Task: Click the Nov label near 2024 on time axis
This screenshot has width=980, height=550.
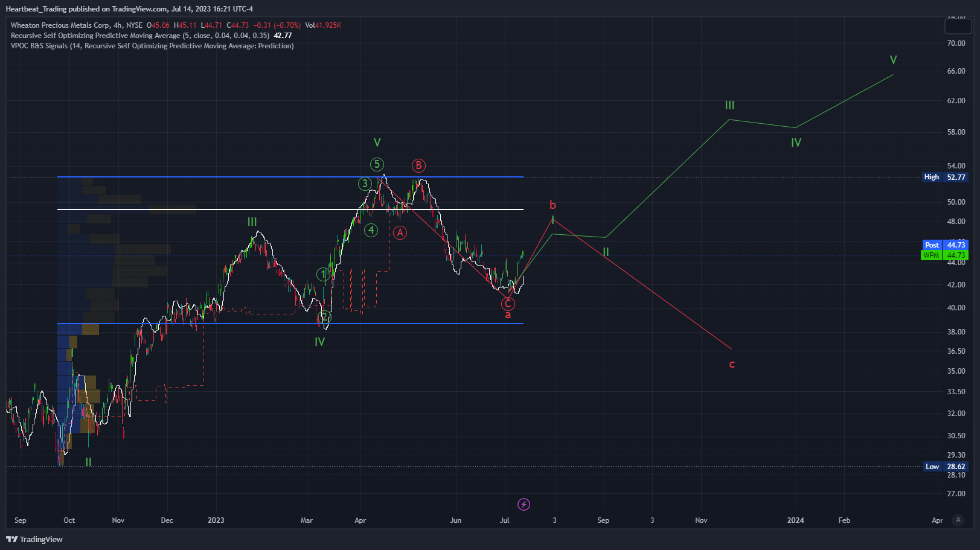Action: (701, 520)
